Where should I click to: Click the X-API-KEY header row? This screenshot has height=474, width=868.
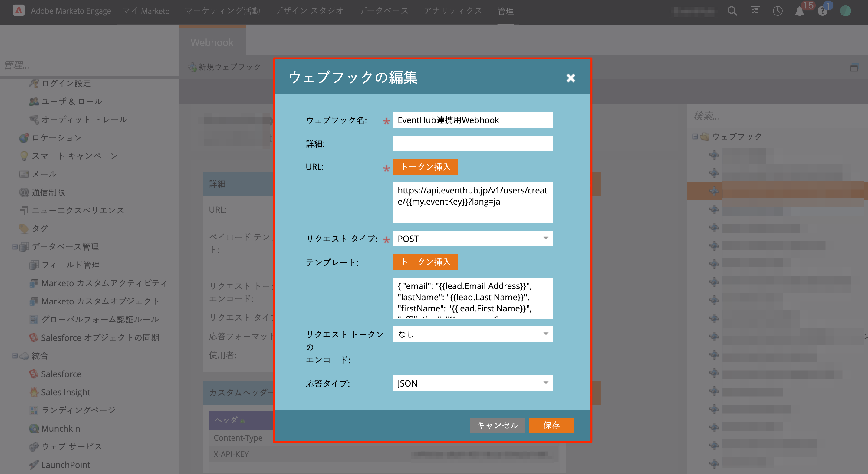click(383, 454)
